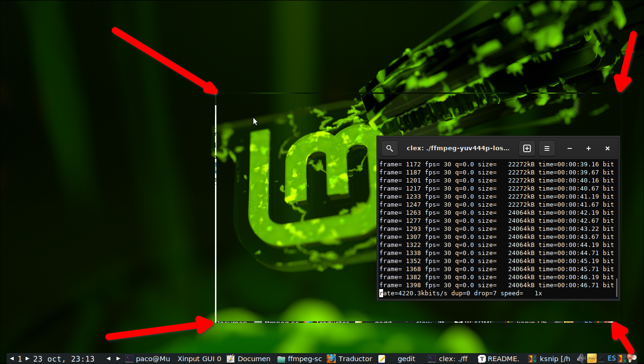Click the ksnip tray icon
The width and height of the screenshot is (644, 364).
click(621, 359)
